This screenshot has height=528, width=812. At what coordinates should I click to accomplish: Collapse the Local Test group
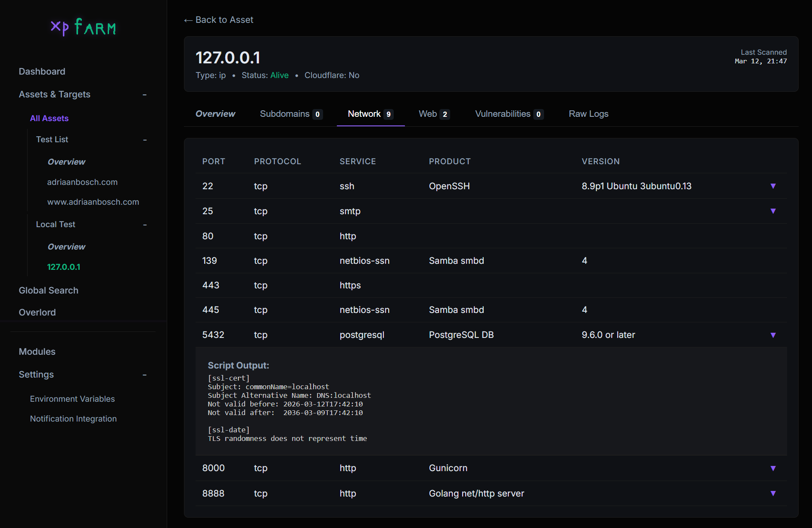point(145,225)
